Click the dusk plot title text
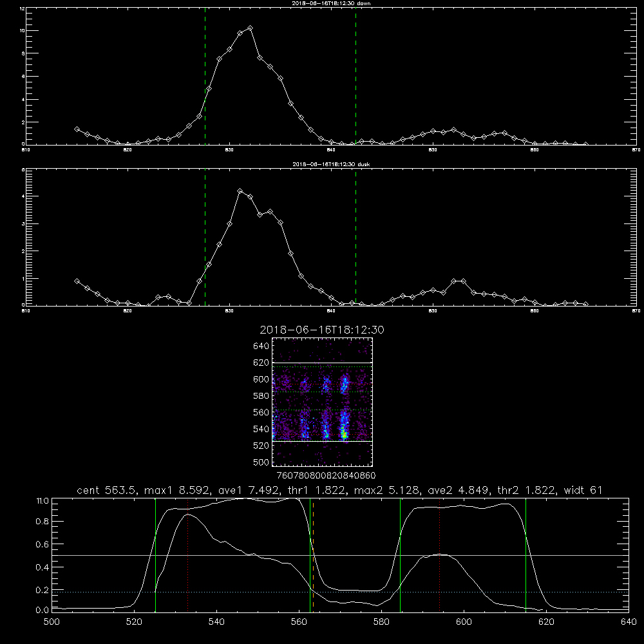Screen dimensions: 644x644 (x=331, y=164)
